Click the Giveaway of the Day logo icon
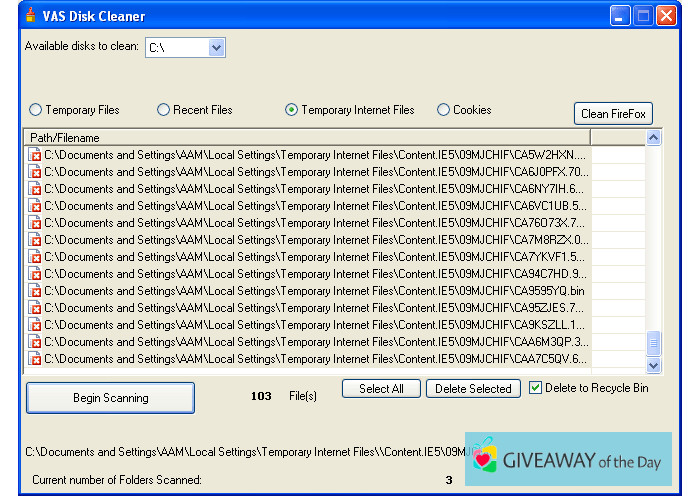700x496 pixels. 486,457
